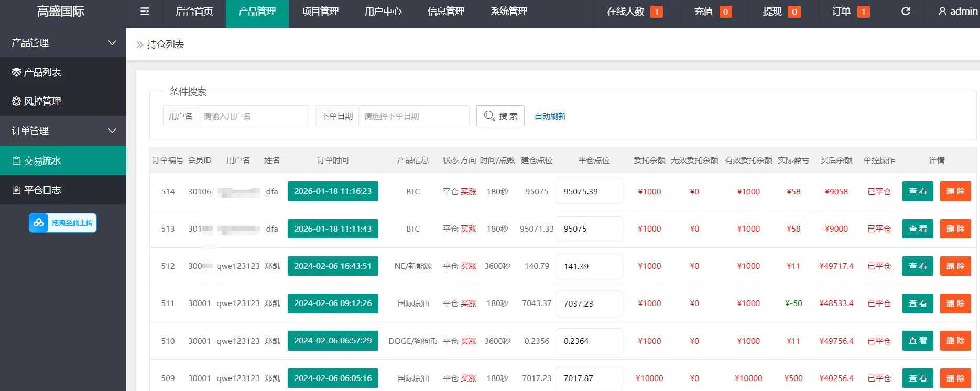Go to 后台首页 in the navbar

pos(194,12)
